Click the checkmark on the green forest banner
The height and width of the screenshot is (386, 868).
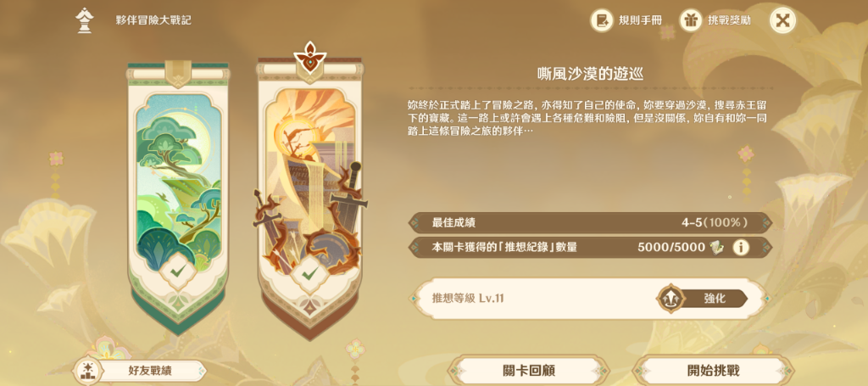(x=178, y=271)
